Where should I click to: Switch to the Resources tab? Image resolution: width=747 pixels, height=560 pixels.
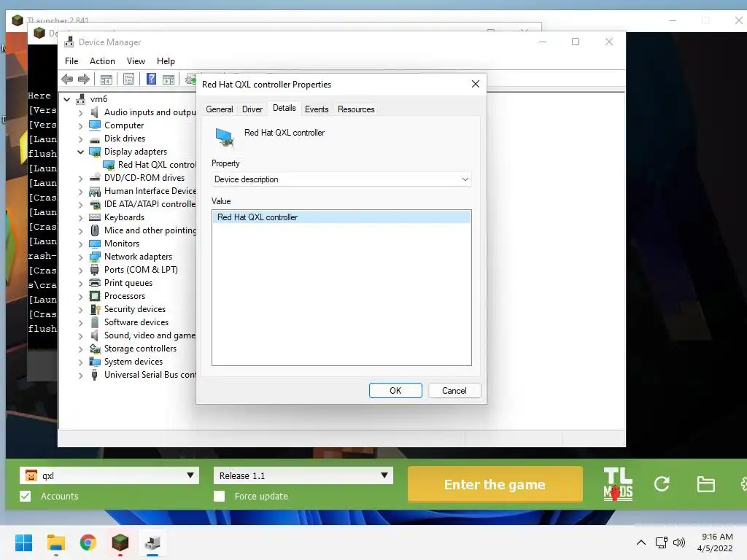356,109
